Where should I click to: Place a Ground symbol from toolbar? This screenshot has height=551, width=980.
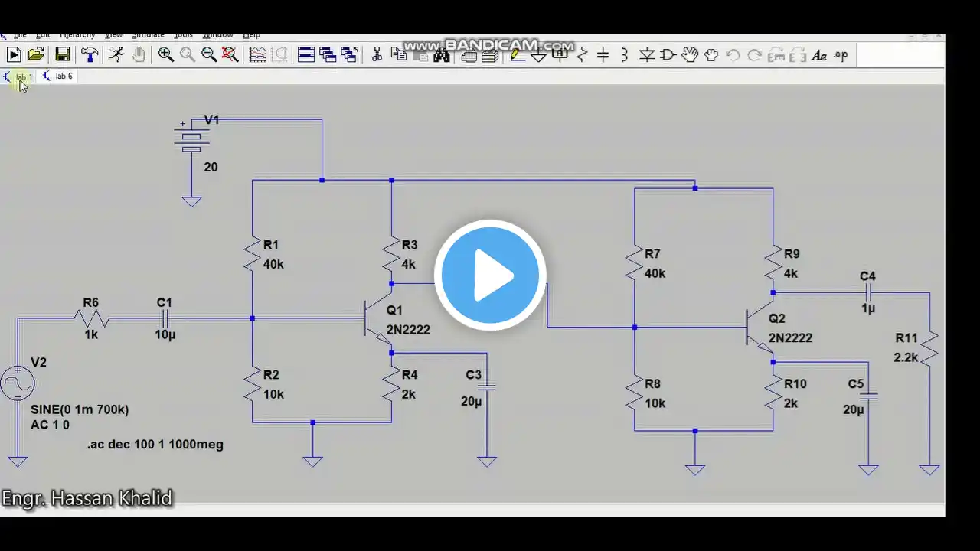538,55
